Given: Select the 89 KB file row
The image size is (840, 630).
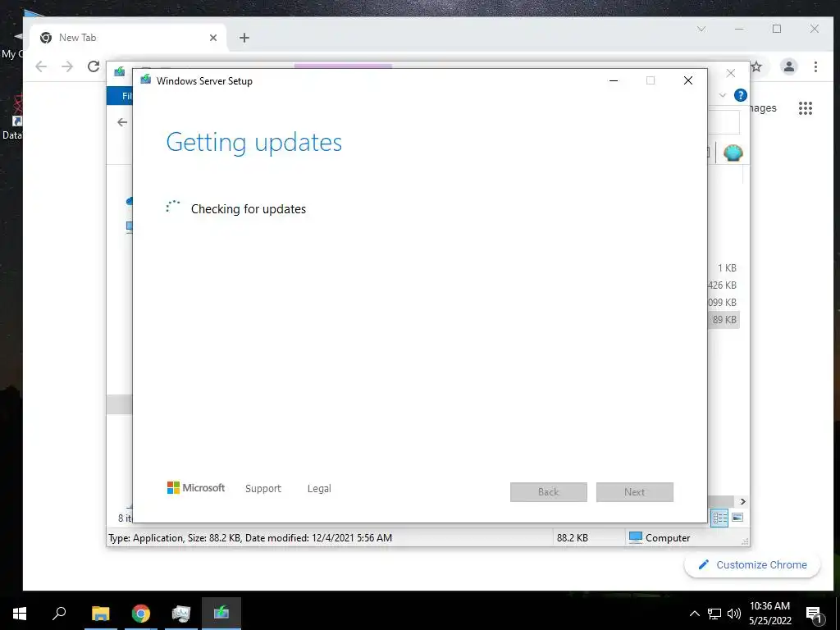Looking at the screenshot, I should pos(724,320).
